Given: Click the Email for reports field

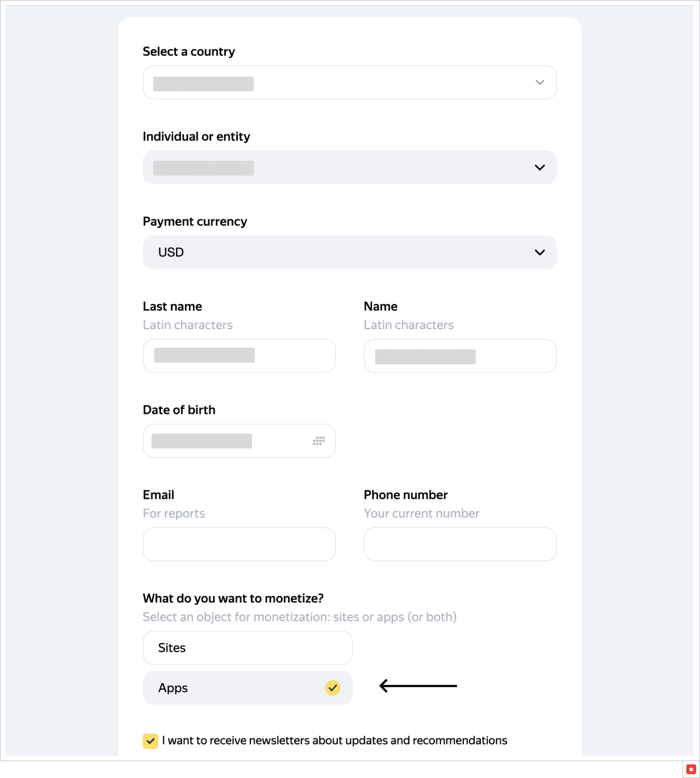Looking at the screenshot, I should (239, 544).
